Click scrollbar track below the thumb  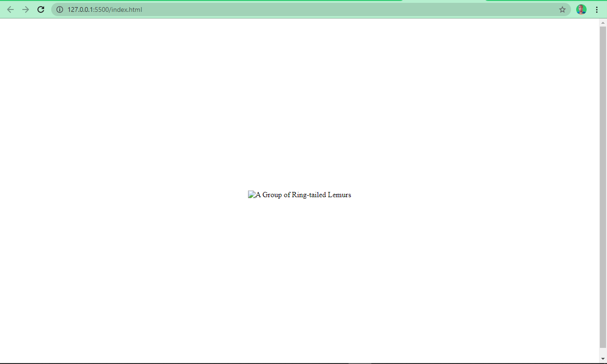click(603, 351)
